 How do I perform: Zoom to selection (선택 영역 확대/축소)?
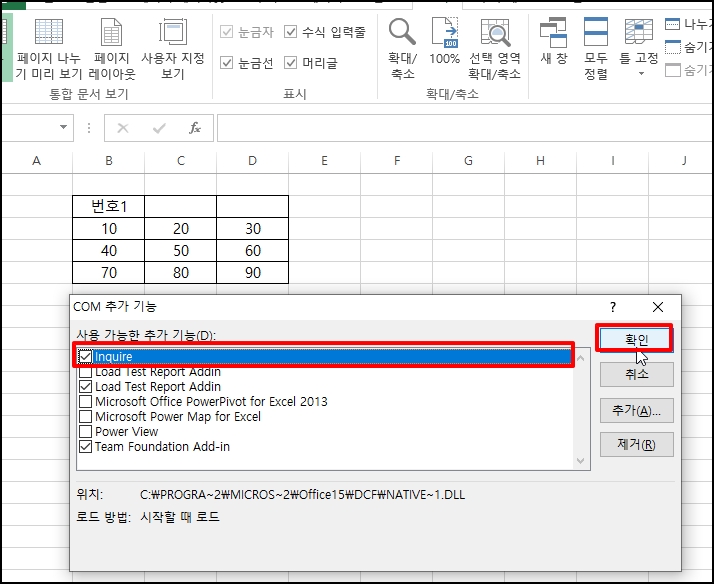[495, 49]
